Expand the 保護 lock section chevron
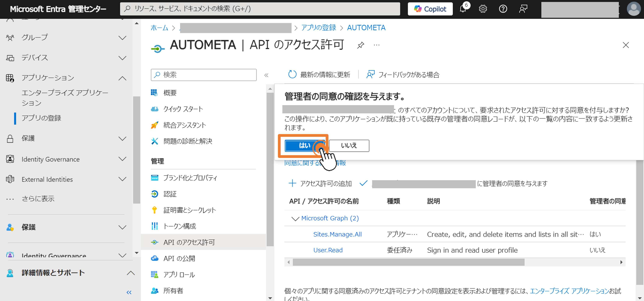Image resolution: width=644 pixels, height=301 pixels. click(x=122, y=139)
